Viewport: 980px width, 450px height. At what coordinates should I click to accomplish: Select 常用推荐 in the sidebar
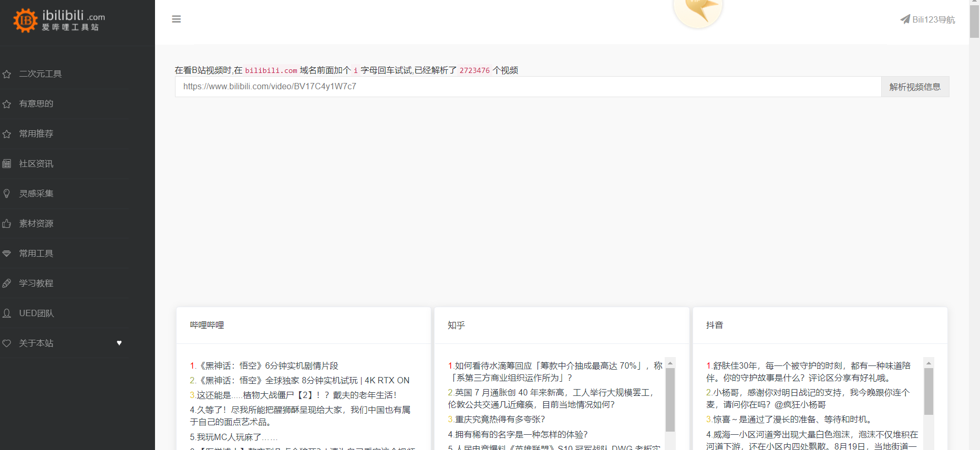click(36, 134)
